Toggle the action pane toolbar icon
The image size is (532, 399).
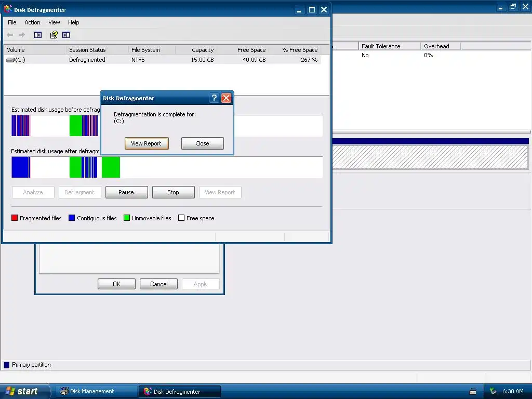66,35
